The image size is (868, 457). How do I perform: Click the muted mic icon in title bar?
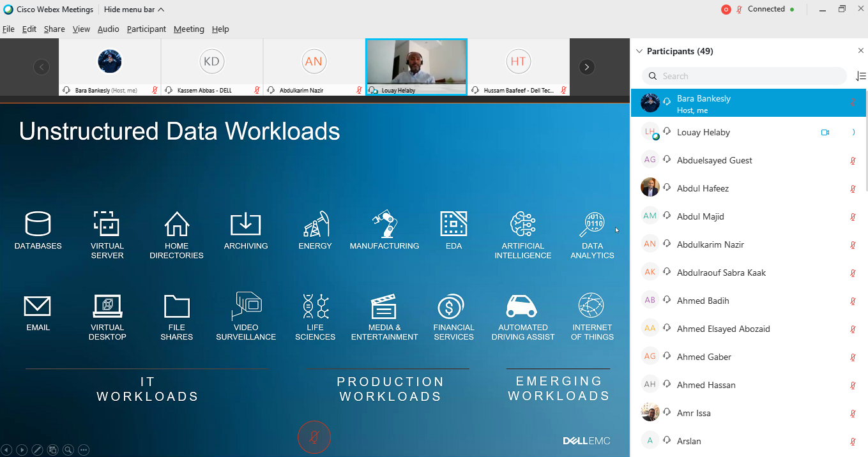click(740, 10)
